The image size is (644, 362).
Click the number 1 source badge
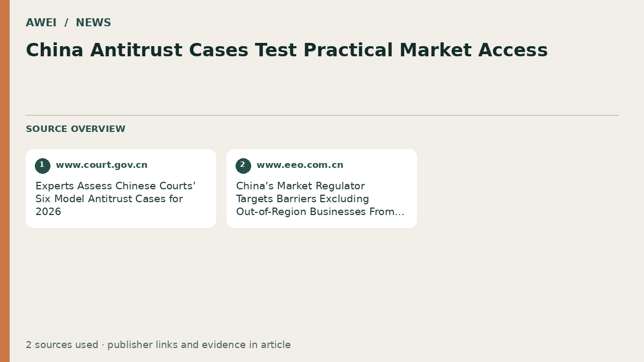pos(42,166)
